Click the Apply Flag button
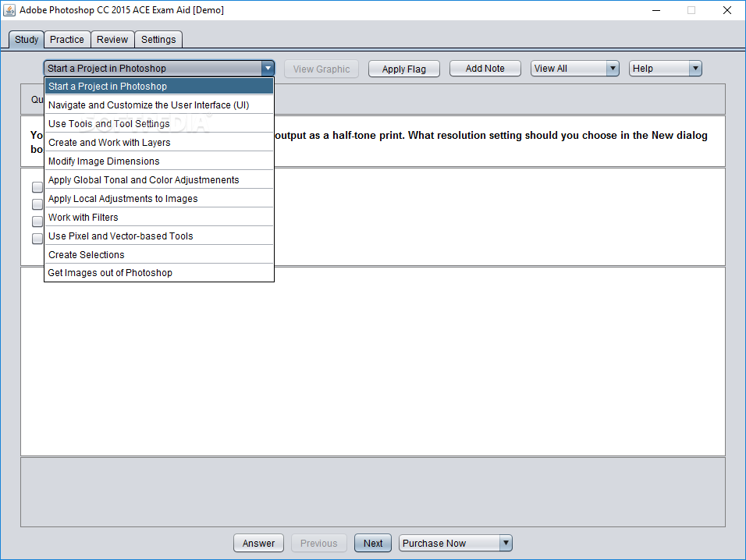 (404, 69)
